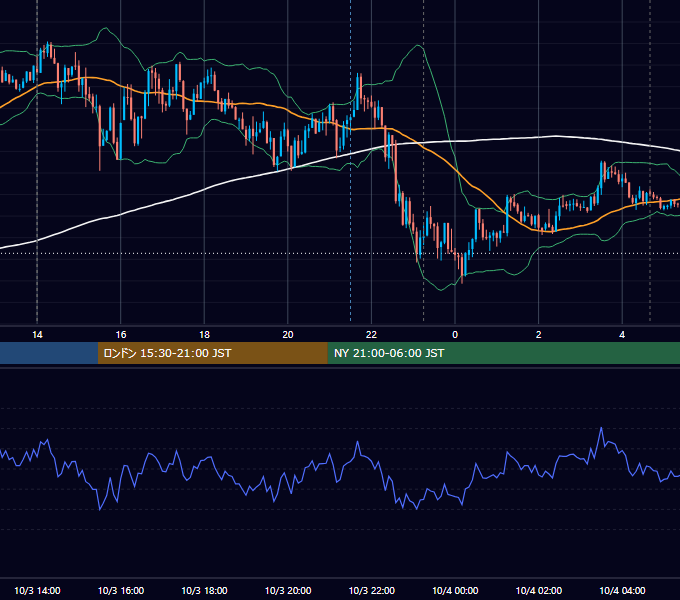
Task: Click hour label 22 on chart axis
Action: coord(372,335)
